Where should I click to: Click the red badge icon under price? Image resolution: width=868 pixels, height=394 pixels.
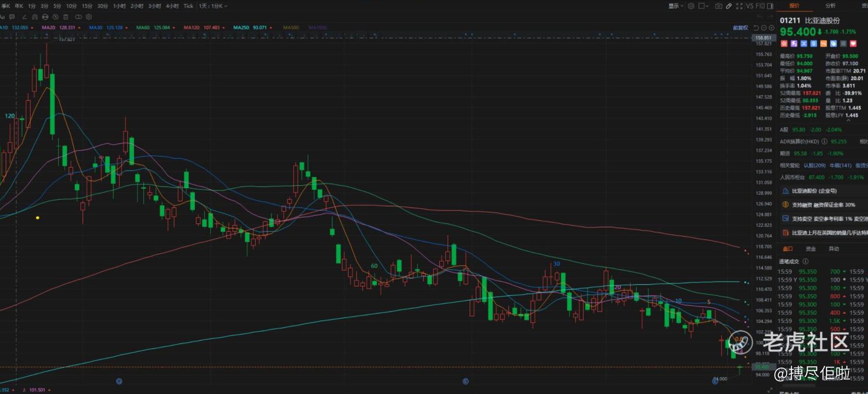[x=784, y=44]
